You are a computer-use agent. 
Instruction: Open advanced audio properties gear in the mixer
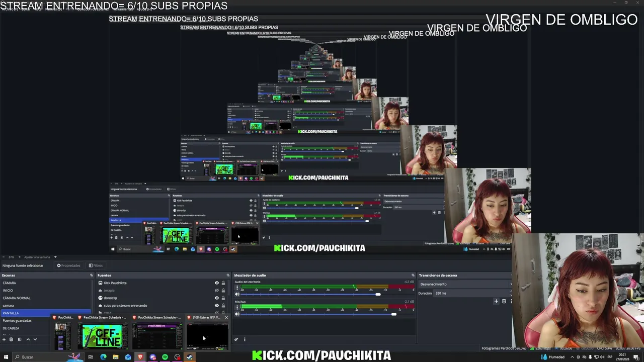click(236, 339)
